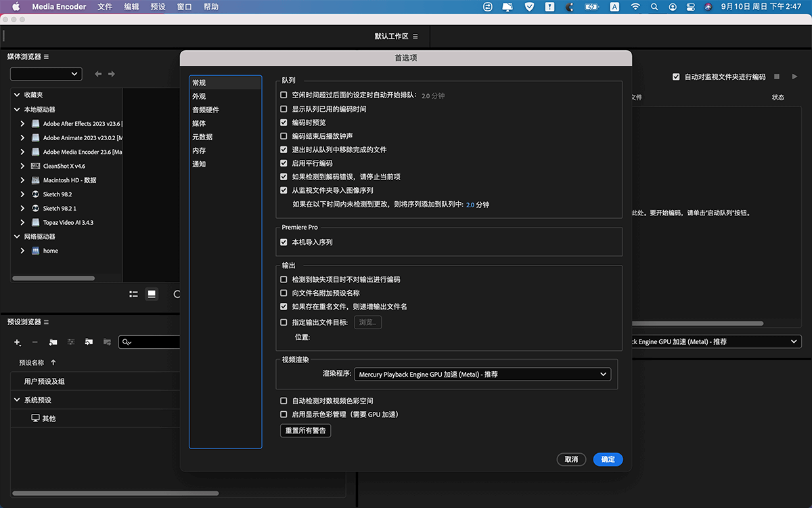Click the 其他 monitor icon
812x508 pixels.
tap(36, 419)
